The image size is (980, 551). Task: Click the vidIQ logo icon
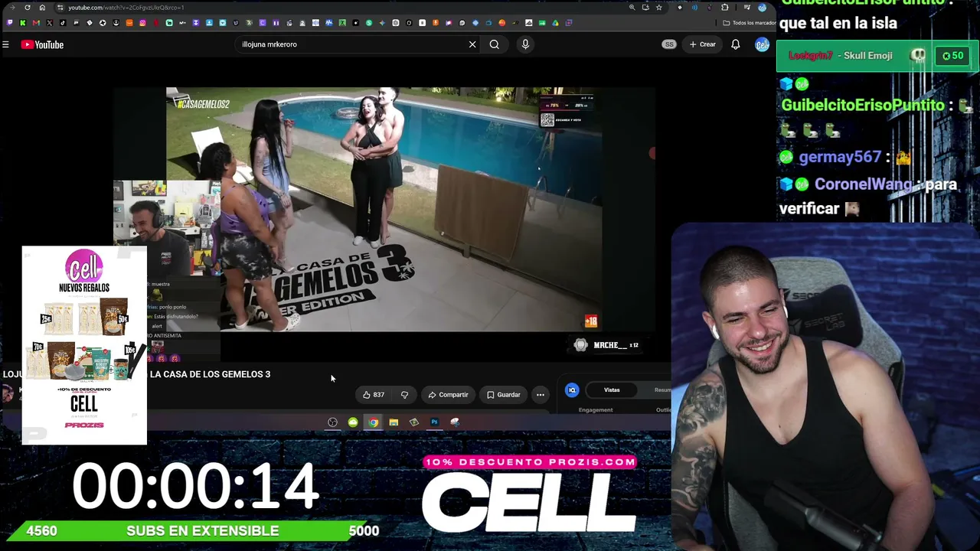[572, 390]
